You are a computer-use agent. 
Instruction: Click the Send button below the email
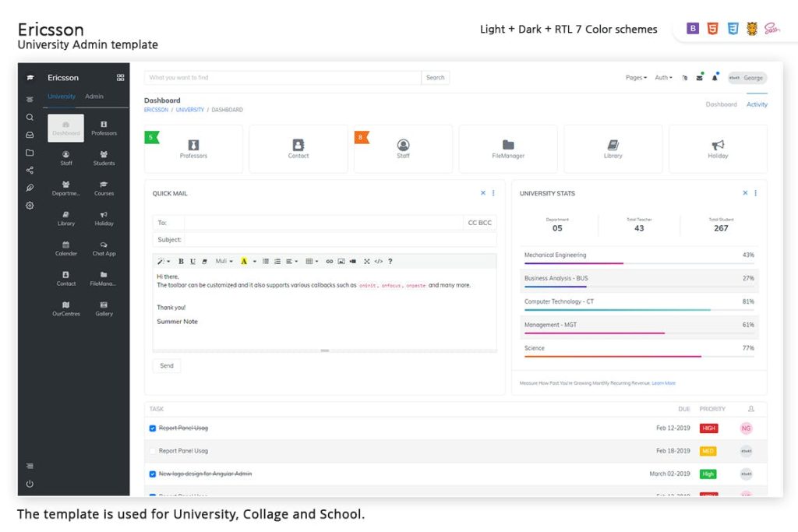click(167, 365)
